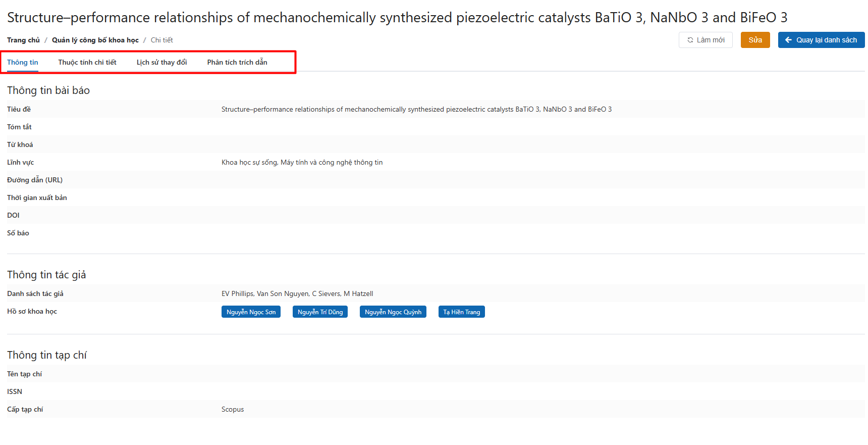Click the back arrow icon on Quay lại danh sách

coord(788,40)
